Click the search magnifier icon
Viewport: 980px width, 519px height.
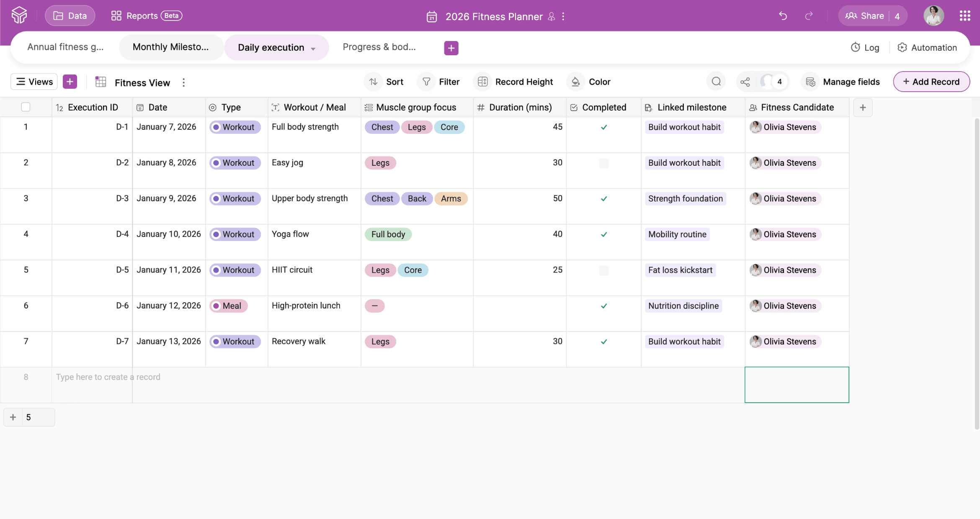tap(716, 82)
